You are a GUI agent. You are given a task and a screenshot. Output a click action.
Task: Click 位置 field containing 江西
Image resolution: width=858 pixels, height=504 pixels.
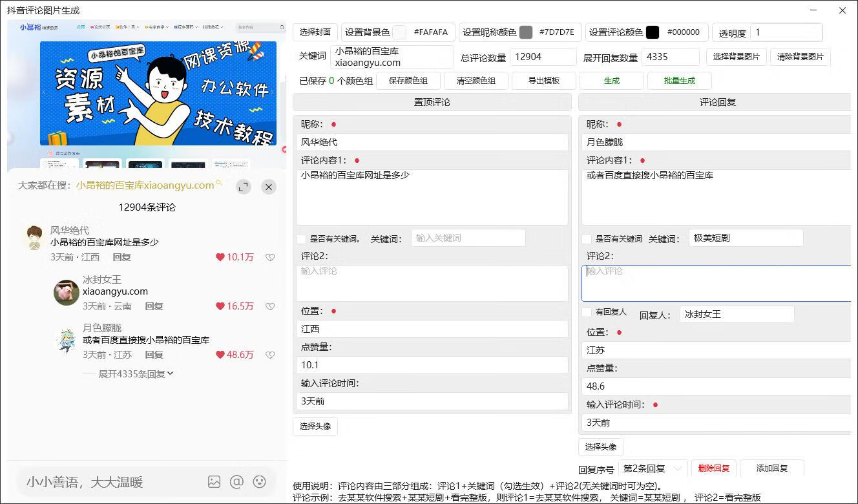432,329
